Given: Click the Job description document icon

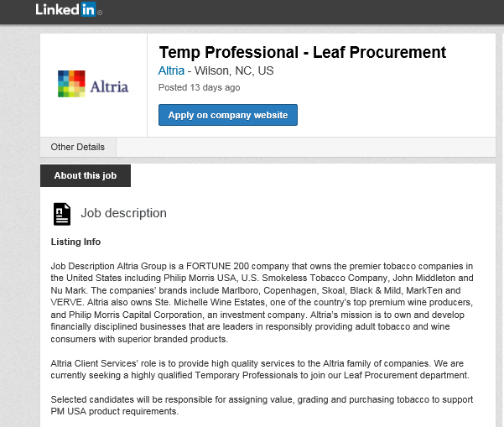Looking at the screenshot, I should click(62, 214).
